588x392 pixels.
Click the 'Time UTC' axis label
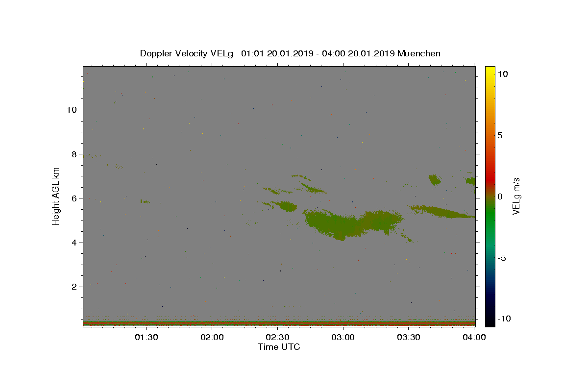tap(279, 347)
